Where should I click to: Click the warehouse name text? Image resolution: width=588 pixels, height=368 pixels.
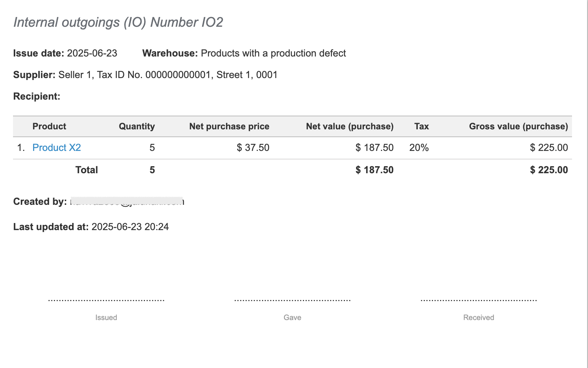coord(273,53)
